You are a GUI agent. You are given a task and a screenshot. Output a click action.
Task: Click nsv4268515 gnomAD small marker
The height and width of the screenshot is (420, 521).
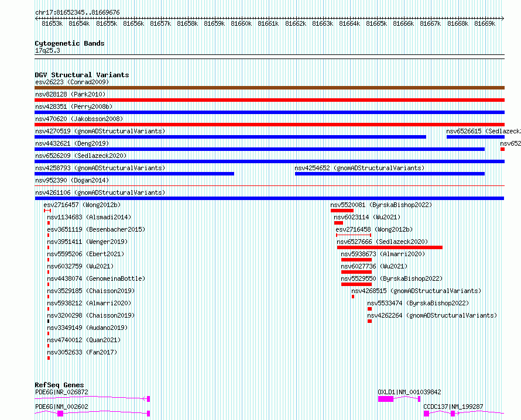353,297
